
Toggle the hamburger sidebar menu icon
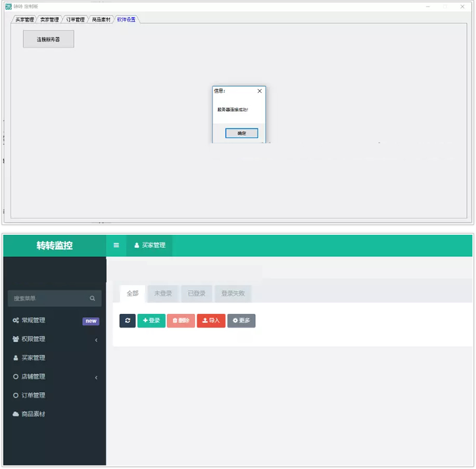pos(116,245)
